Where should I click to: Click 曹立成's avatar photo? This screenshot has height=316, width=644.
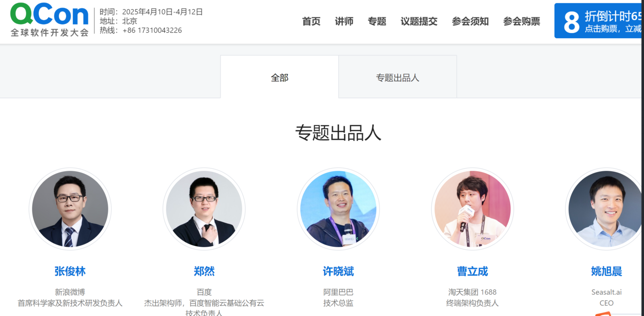pos(472,209)
